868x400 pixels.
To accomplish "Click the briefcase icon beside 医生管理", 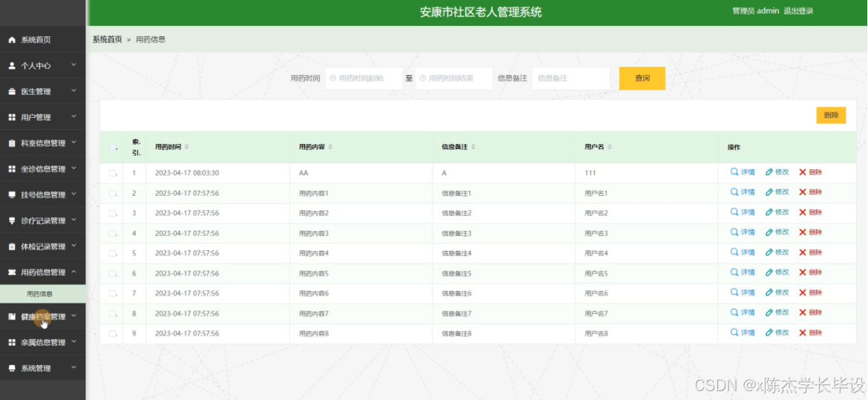I will (12, 91).
